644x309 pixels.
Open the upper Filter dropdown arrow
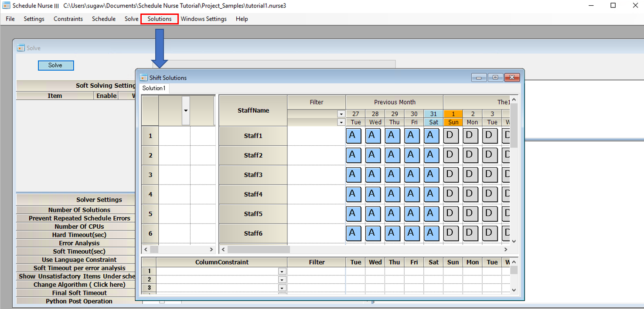(x=341, y=114)
